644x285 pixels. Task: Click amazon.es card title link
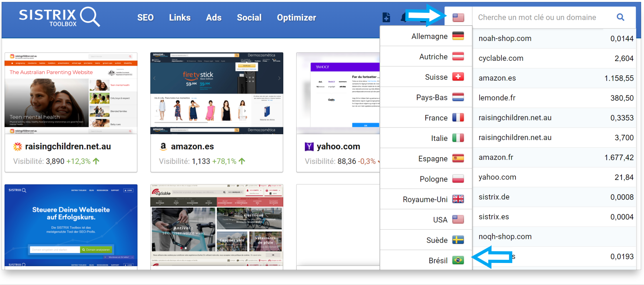click(x=192, y=146)
